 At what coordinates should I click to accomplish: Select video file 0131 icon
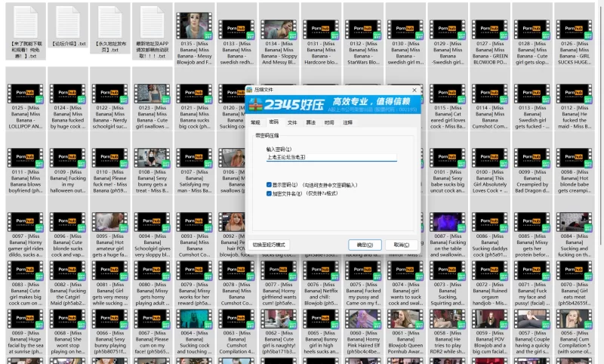pyautogui.click(x=322, y=29)
